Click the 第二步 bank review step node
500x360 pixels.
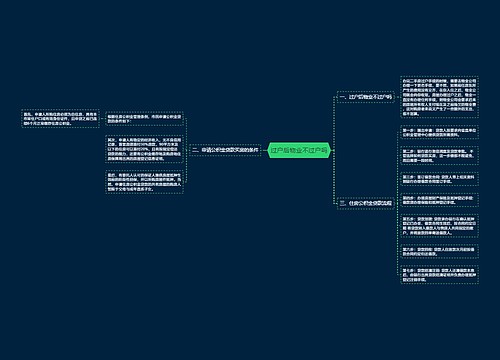pos(439,156)
